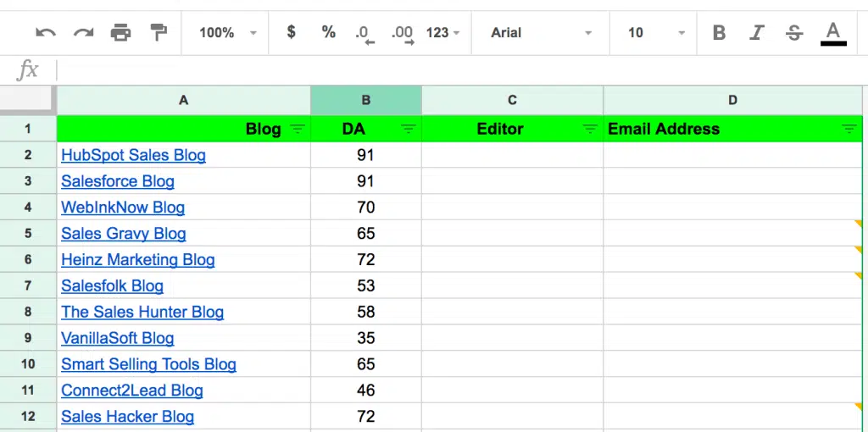Open the 100% zoom dropdown
Viewport: 868px width, 432px height.
point(227,33)
